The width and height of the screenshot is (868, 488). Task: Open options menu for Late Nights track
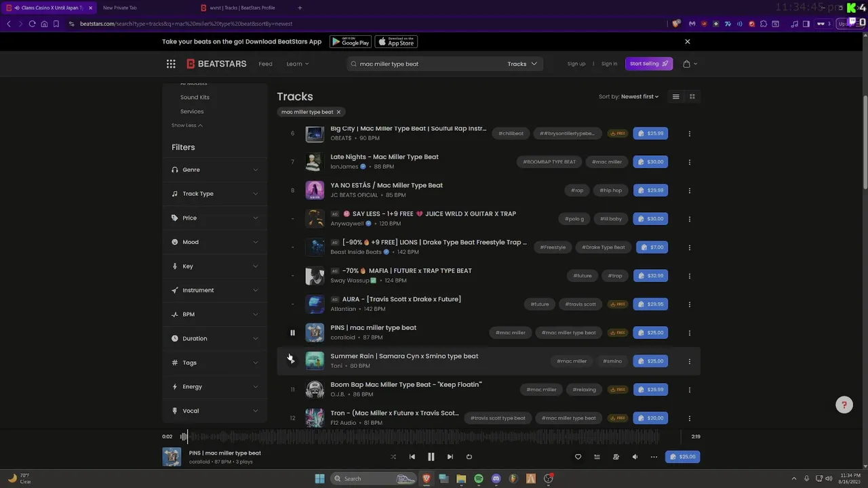coord(690,162)
